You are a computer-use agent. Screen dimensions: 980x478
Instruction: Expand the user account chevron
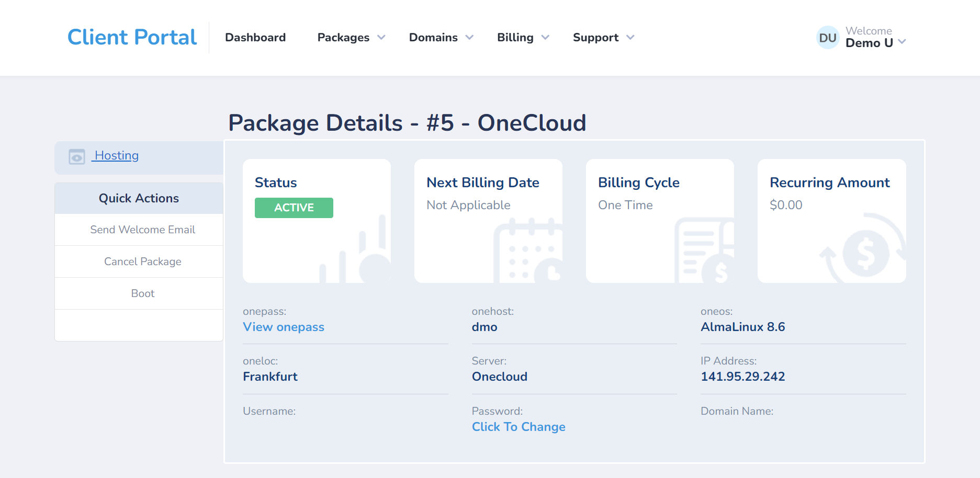point(902,42)
